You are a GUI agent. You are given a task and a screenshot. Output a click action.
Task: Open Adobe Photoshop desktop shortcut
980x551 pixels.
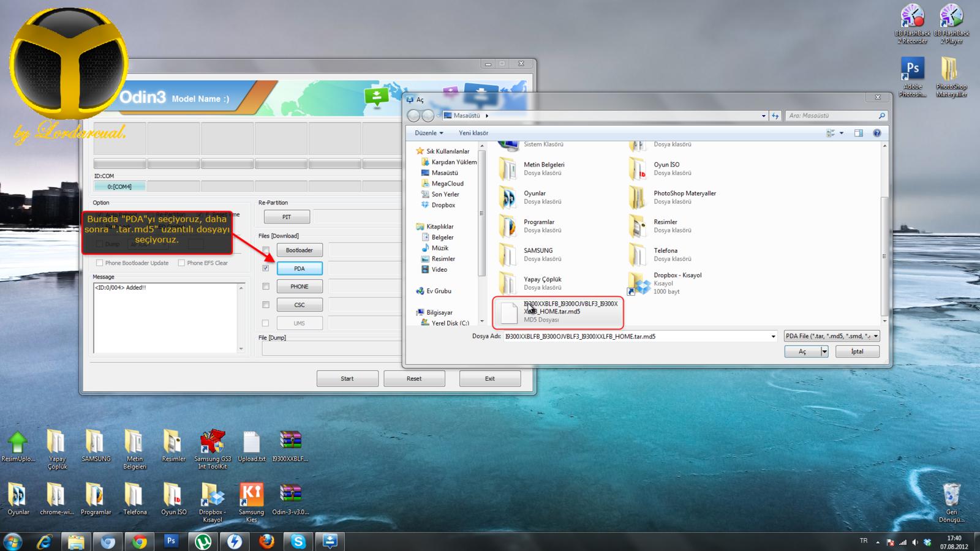point(912,77)
